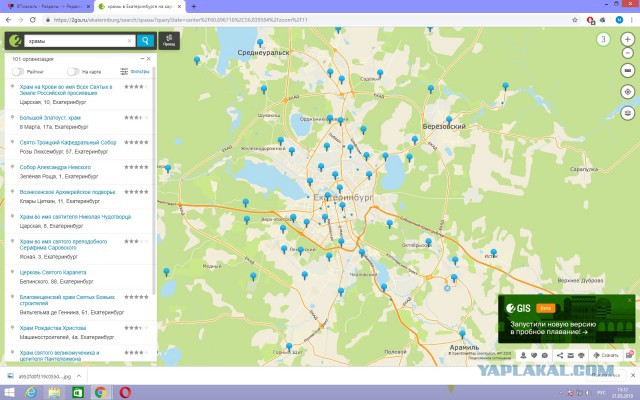This screenshot has width=640, height=400.
Task: Clear the search field with the X
Action: pyautogui.click(x=129, y=40)
